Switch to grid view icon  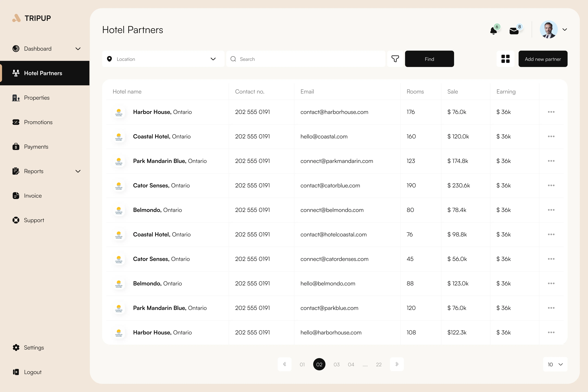tap(505, 59)
